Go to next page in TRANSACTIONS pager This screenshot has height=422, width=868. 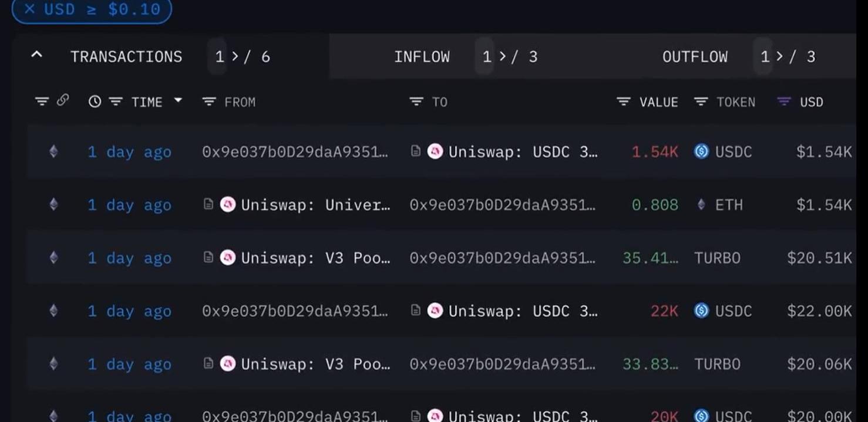point(235,57)
